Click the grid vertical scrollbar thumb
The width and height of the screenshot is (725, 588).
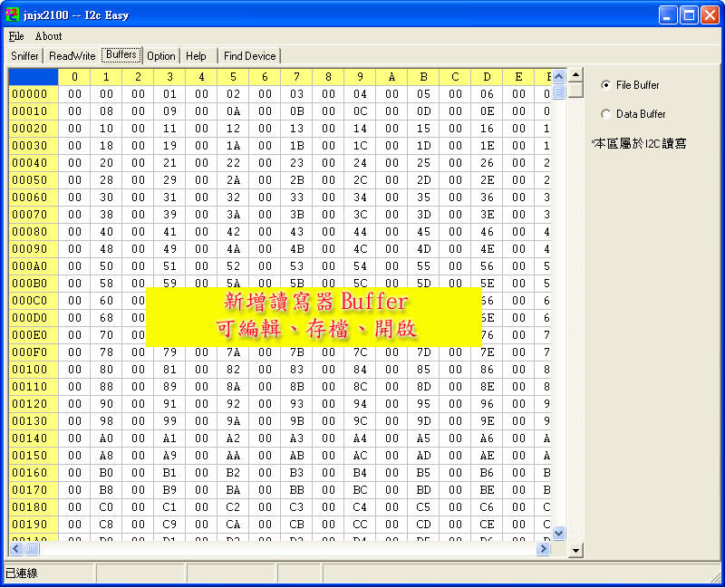(x=558, y=92)
